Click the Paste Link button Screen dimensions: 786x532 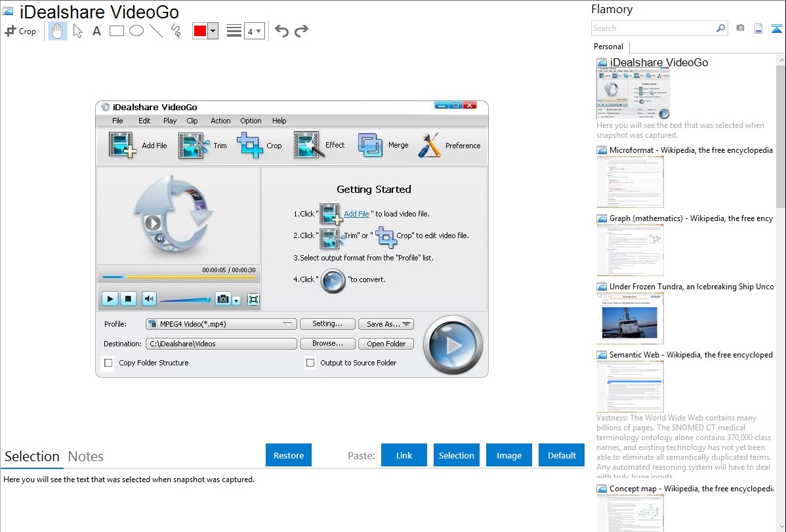click(404, 455)
